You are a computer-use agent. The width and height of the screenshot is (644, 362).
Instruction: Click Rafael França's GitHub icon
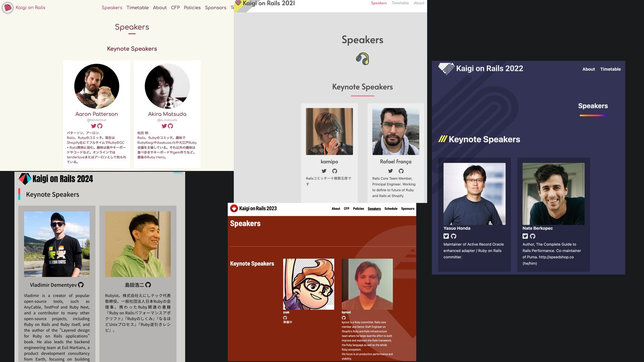point(401,171)
